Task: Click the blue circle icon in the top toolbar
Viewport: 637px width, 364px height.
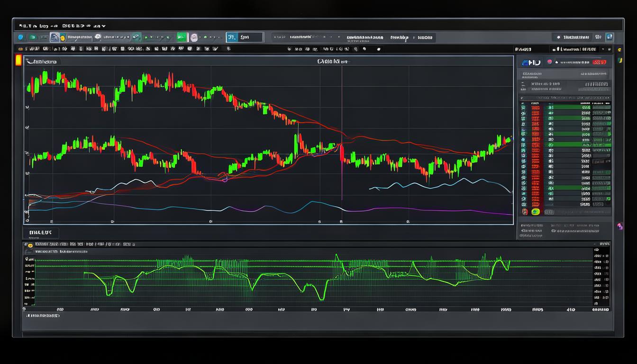Action: coord(20,37)
